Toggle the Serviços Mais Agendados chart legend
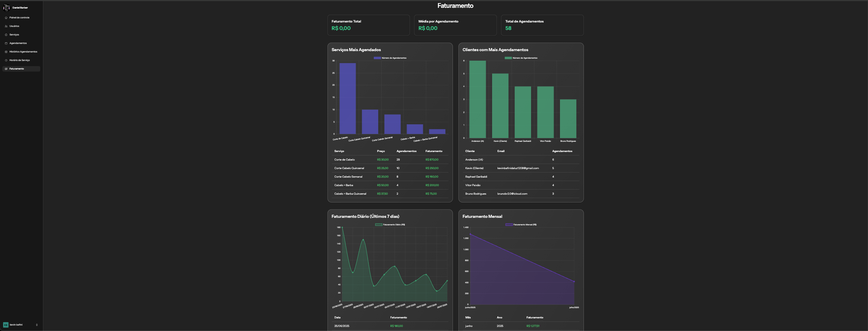The width and height of the screenshot is (868, 331). pos(390,58)
